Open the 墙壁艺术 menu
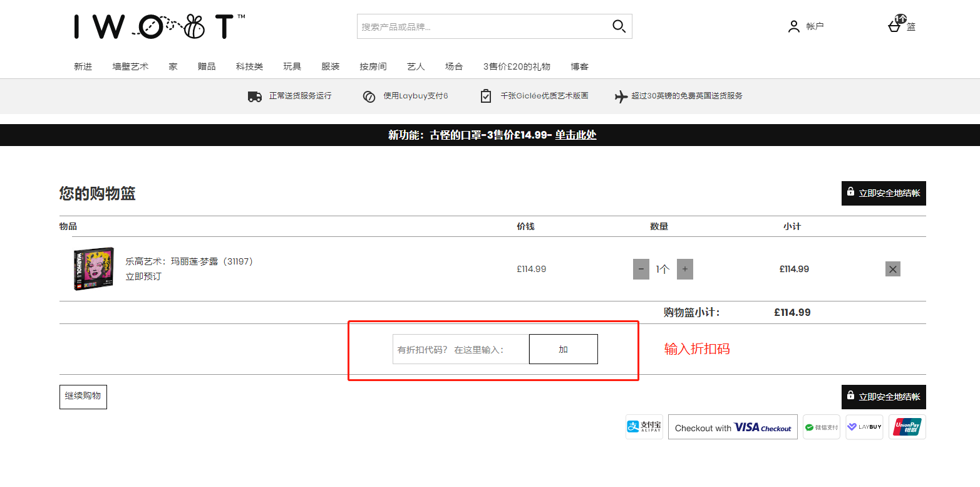The image size is (980, 487). coord(130,66)
